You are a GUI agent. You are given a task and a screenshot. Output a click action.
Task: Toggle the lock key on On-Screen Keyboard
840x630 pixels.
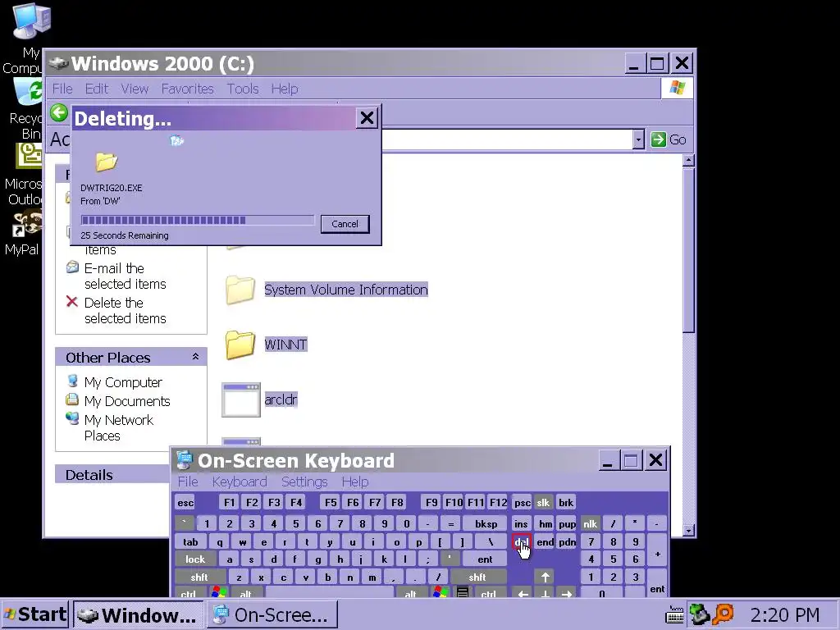[195, 559]
